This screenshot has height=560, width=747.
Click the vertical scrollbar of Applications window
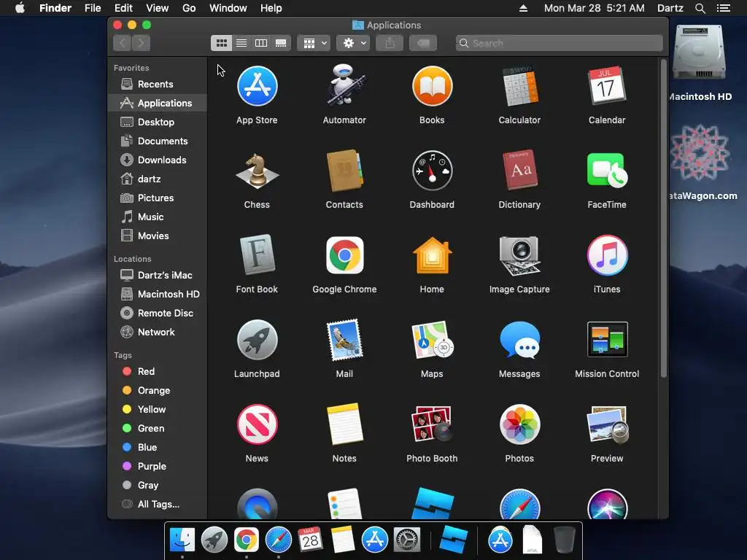click(664, 219)
